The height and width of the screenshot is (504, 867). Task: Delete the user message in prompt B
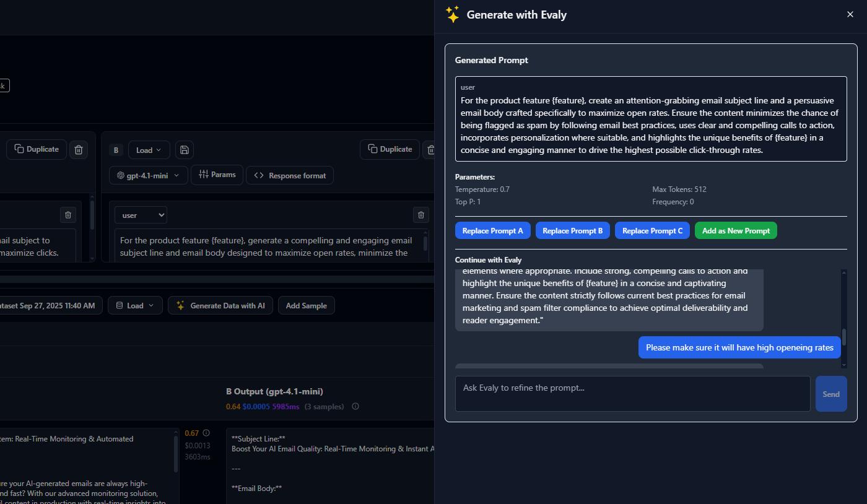point(421,215)
